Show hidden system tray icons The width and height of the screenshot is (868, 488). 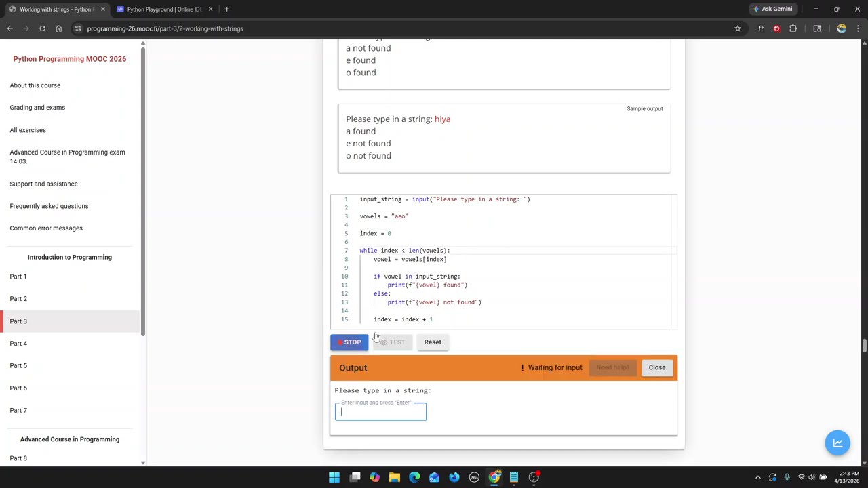pos(758,477)
